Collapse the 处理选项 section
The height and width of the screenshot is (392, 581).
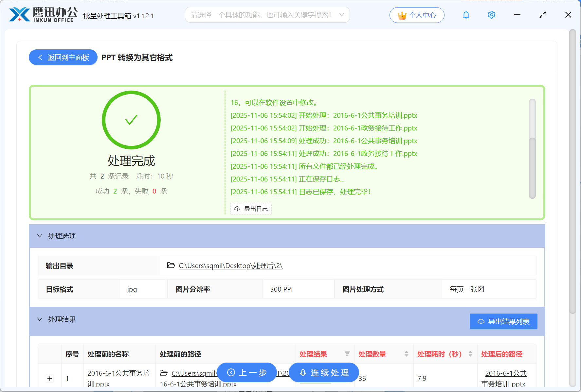tap(40, 236)
